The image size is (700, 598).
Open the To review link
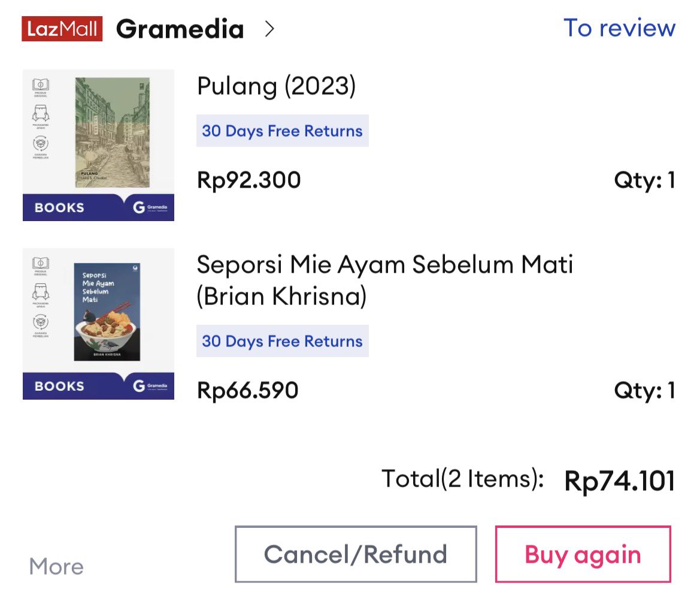(619, 28)
